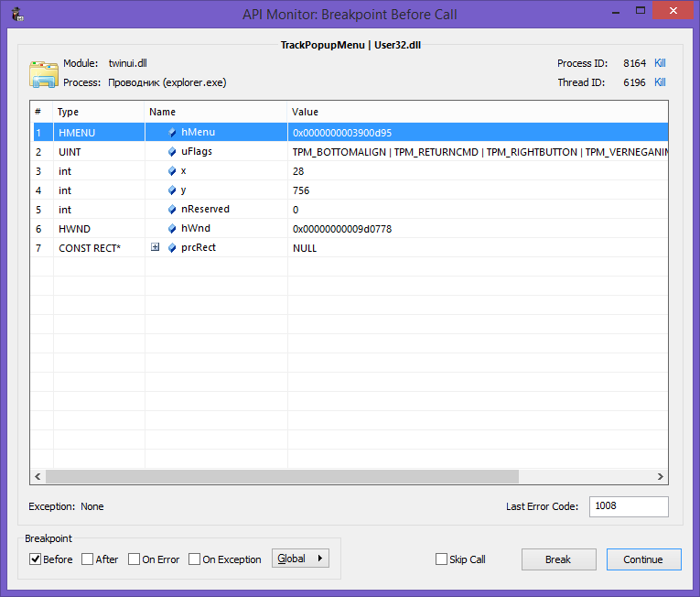The image size is (700, 597).
Task: Click the Exception: None status text
Action: pos(66,506)
